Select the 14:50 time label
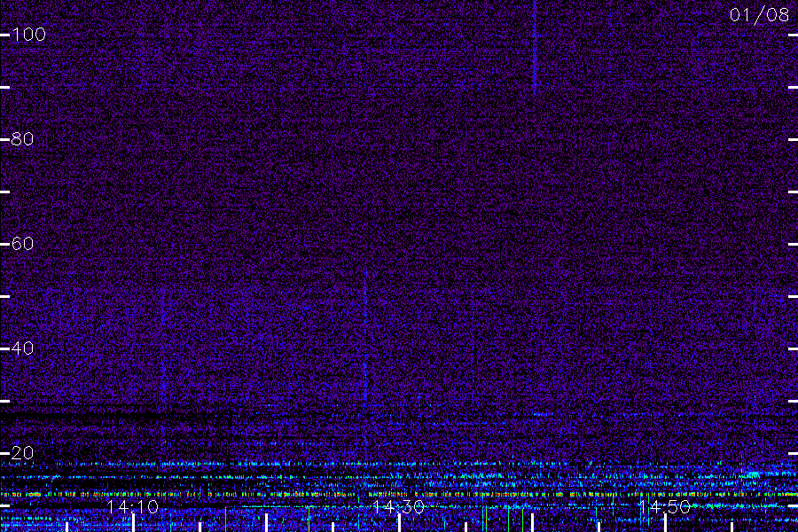The width and height of the screenshot is (798, 532). click(665, 507)
